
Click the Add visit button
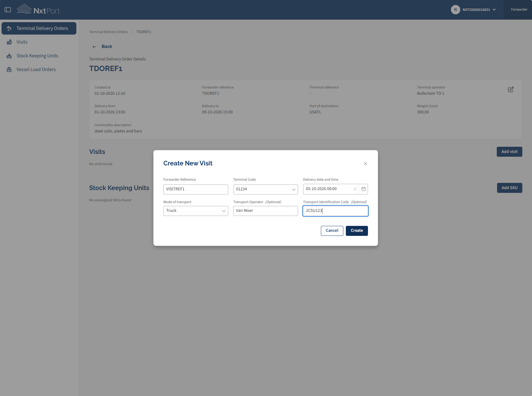click(x=510, y=152)
